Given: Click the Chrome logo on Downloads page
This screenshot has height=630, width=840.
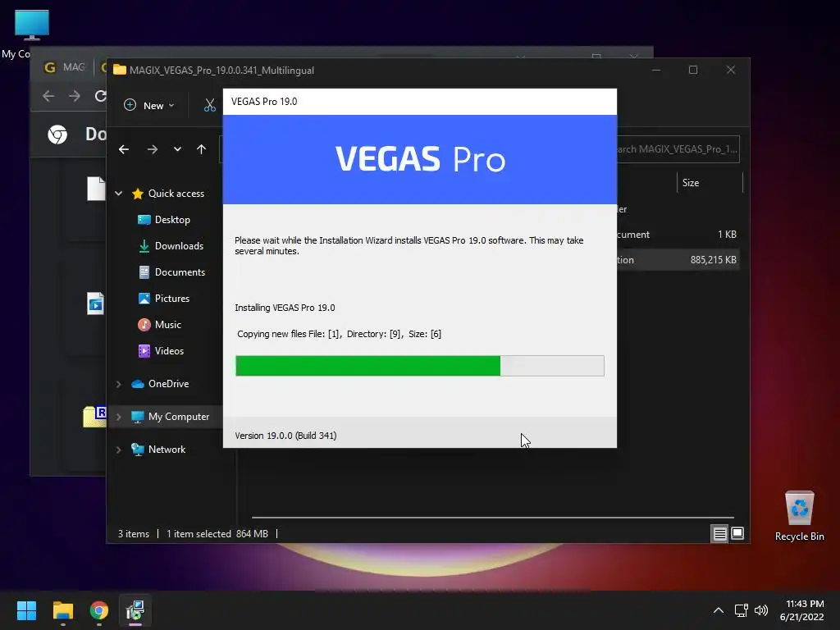Looking at the screenshot, I should click(x=57, y=134).
